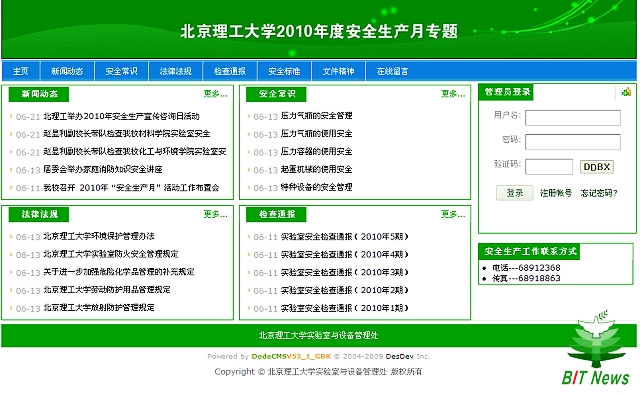Open the 新闻动态 navigation tab
The image size is (640, 395).
tap(67, 71)
